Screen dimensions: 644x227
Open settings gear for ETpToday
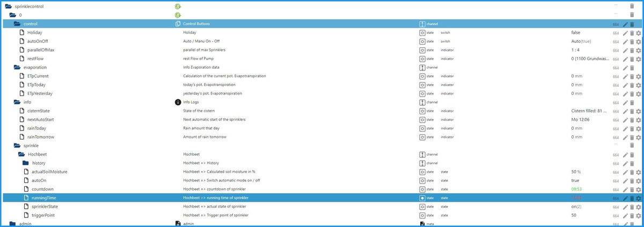click(638, 85)
